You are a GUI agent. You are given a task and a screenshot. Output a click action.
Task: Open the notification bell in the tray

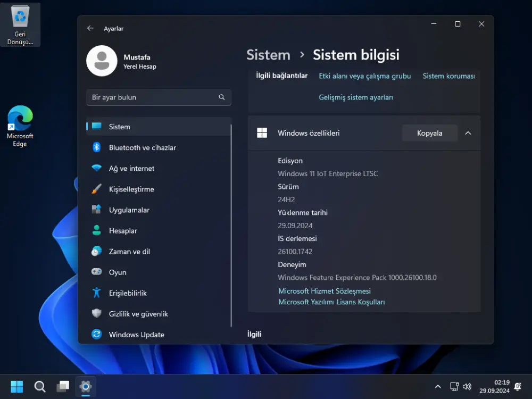pos(518,386)
